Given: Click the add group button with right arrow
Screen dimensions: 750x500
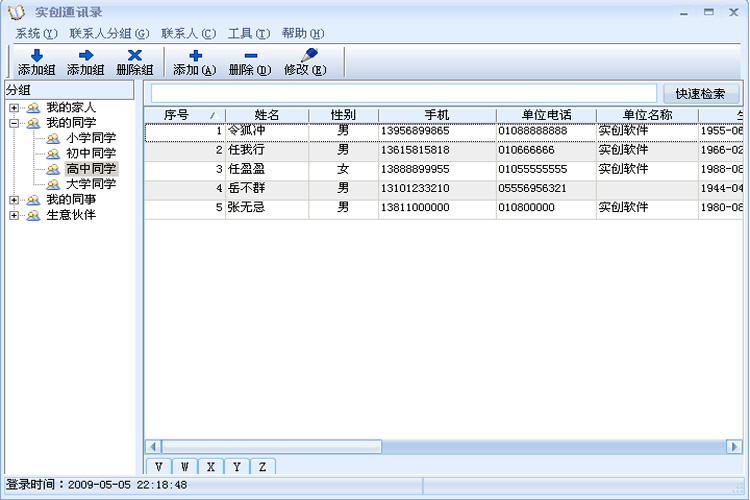Looking at the screenshot, I should coord(86,62).
